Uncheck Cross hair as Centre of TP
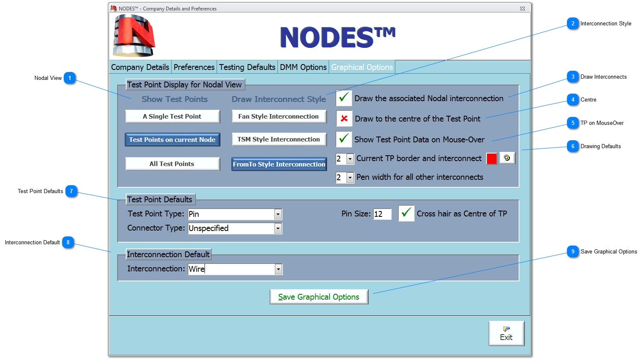The width and height of the screenshot is (644, 360). click(406, 213)
